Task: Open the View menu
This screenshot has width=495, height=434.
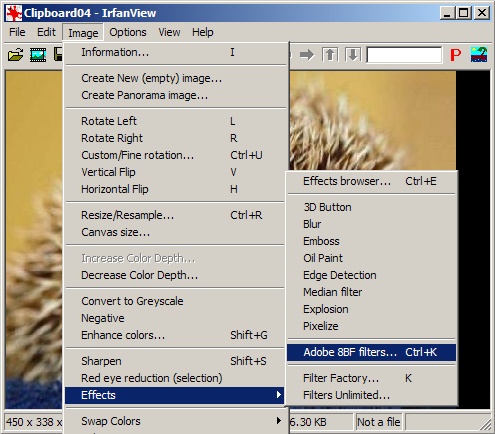Action: point(169,32)
